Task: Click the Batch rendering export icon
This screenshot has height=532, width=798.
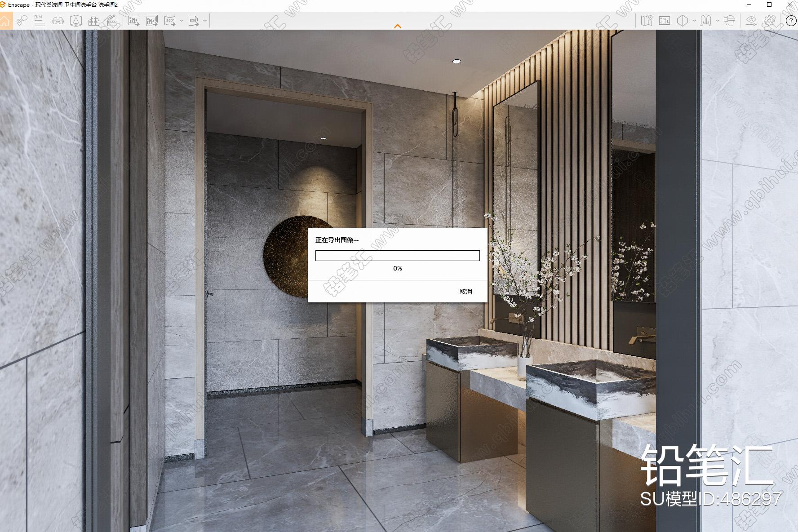Action: [152, 21]
